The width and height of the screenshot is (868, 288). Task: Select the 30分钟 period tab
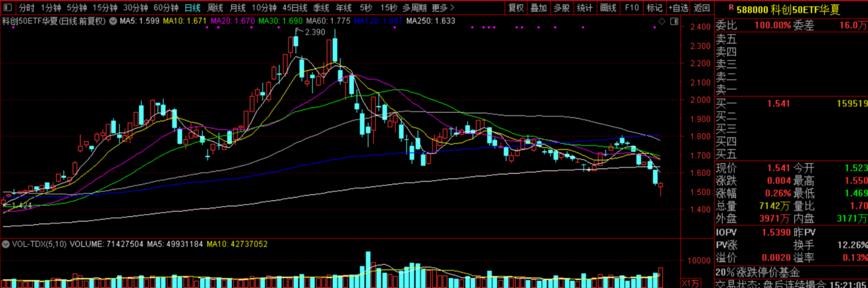pyautogui.click(x=136, y=7)
